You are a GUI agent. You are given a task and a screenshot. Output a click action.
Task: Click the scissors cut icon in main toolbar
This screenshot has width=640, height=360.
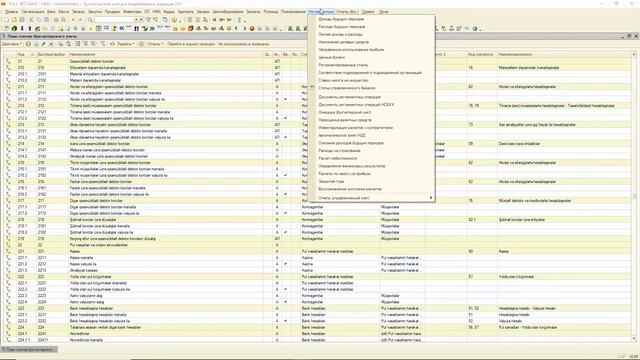[31, 20]
